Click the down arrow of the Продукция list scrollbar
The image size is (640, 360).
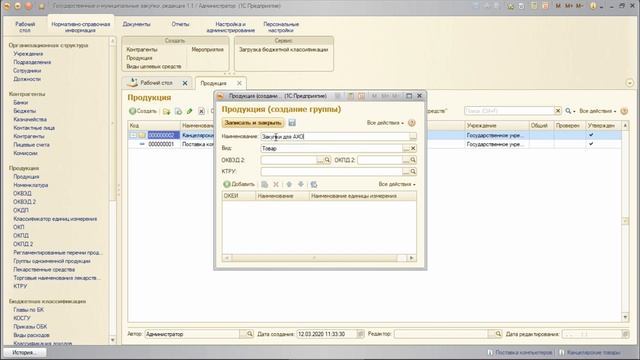[x=625, y=318]
